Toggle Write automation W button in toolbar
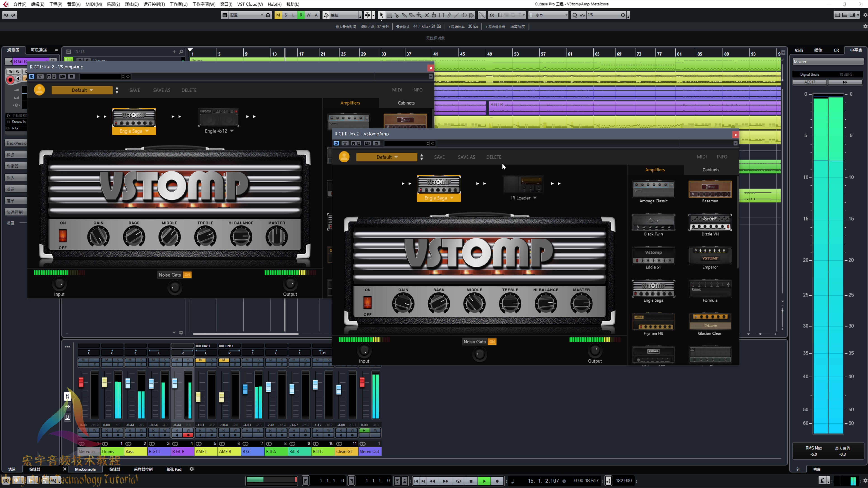The image size is (868, 488). coord(308,15)
